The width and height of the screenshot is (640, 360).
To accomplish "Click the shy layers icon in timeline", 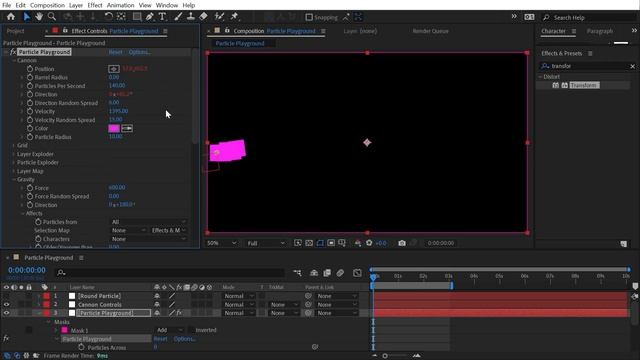I will 314,273.
